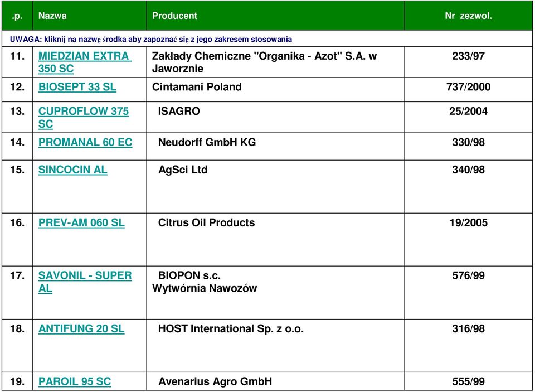This screenshot has width=535, height=392.
Task: Click the Nr zezwol. column header
Action: click(x=468, y=16)
